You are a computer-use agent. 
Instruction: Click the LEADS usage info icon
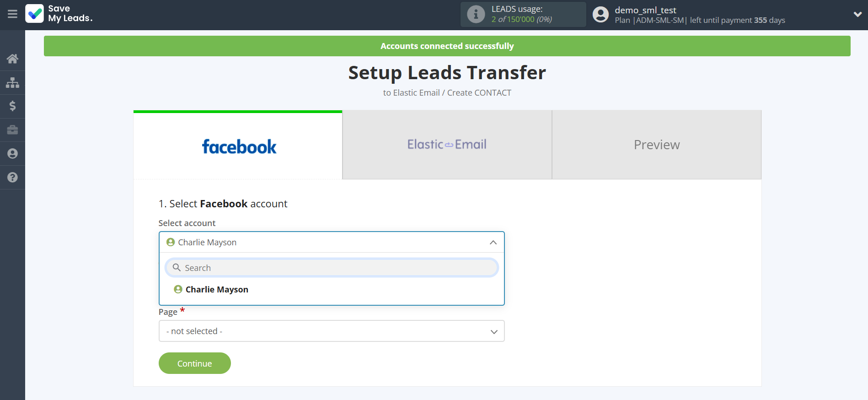[x=476, y=14]
